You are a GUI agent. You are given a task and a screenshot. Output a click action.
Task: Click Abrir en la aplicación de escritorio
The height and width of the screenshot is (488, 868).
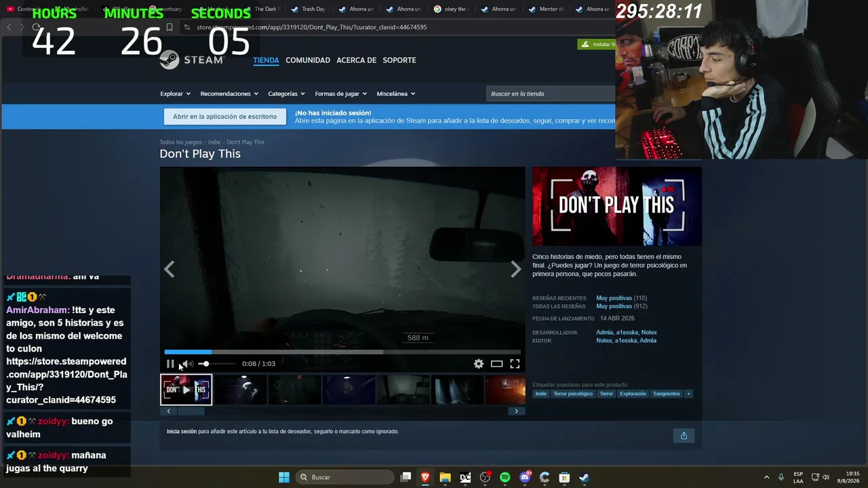point(224,117)
